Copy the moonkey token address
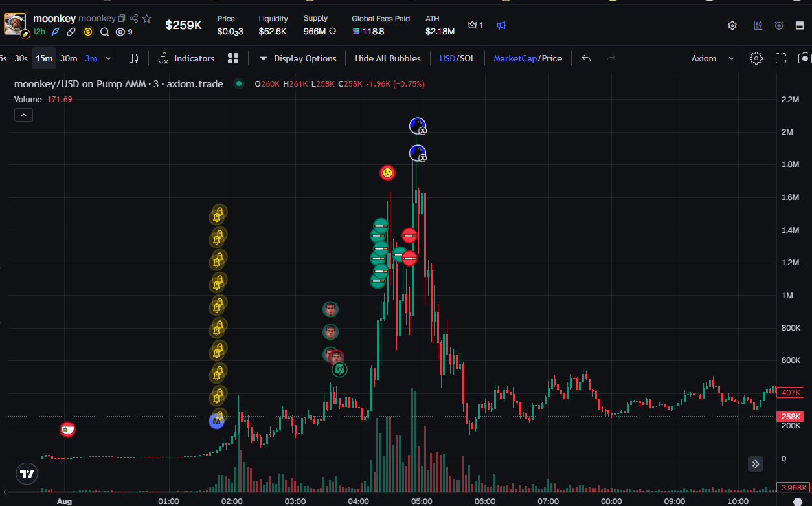 [122, 19]
